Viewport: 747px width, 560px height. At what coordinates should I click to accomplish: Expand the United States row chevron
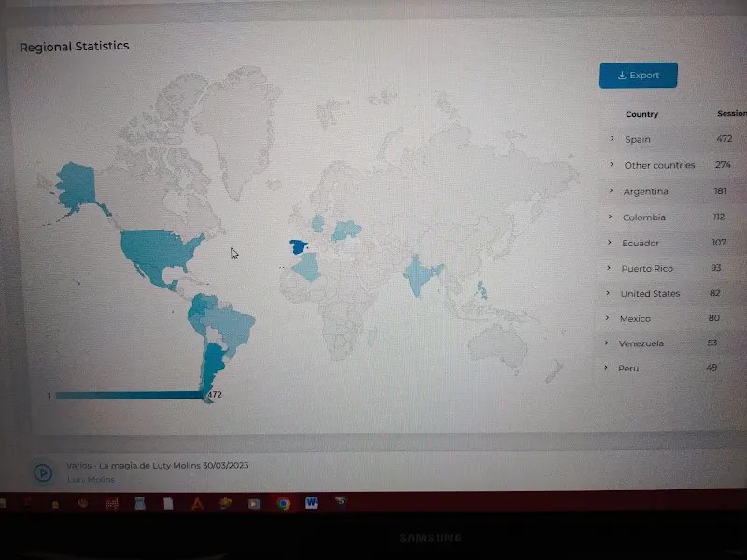pyautogui.click(x=608, y=293)
